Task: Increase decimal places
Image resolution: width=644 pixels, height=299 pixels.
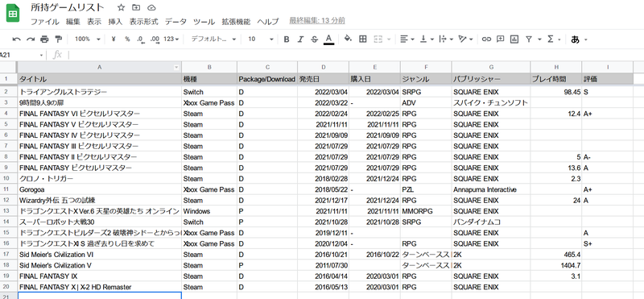Action: tap(155, 39)
